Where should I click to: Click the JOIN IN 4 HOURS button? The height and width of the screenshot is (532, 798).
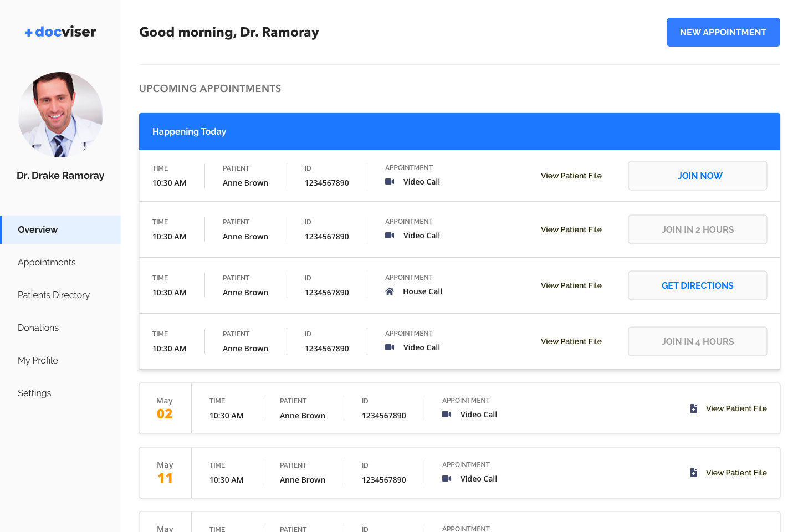698,341
